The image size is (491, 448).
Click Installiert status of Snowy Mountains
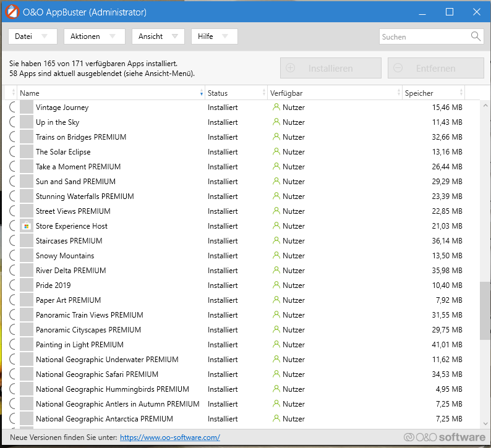223,256
